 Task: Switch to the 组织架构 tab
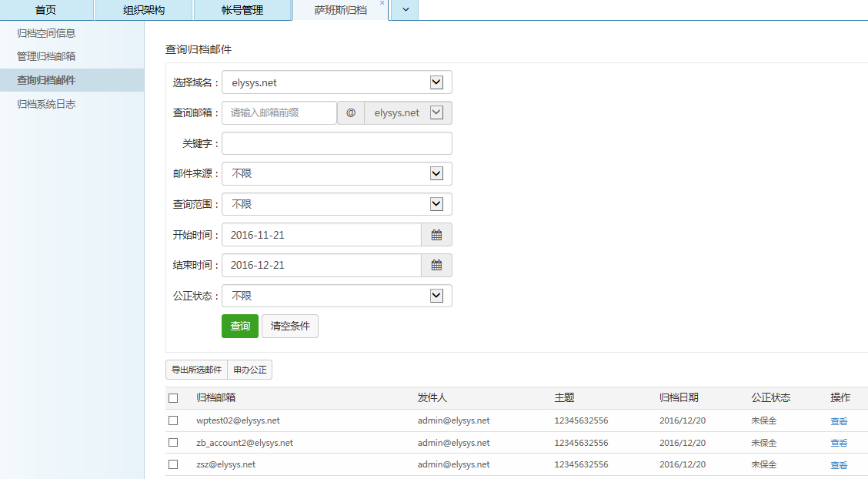click(x=144, y=10)
